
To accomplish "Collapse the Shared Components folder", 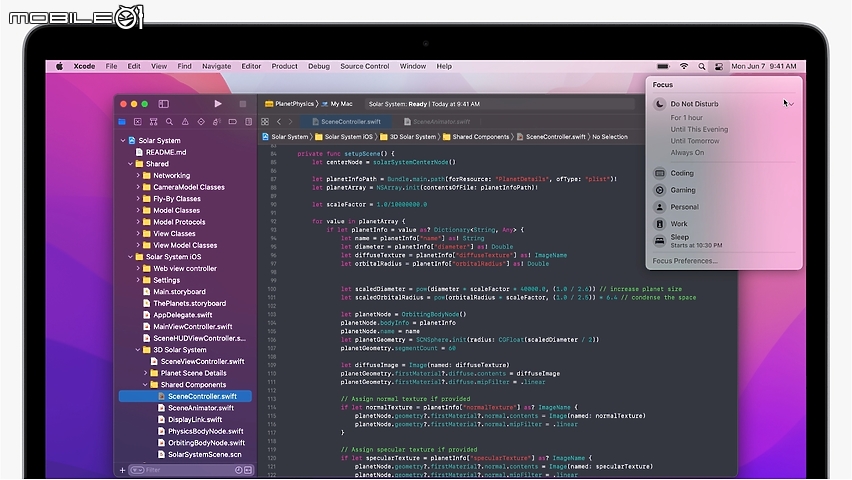I will click(x=146, y=384).
